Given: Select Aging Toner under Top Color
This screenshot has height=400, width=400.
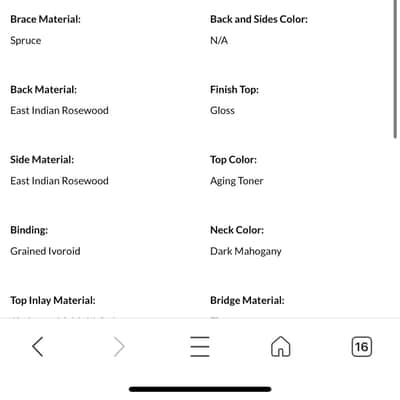Looking at the screenshot, I should point(237,181).
